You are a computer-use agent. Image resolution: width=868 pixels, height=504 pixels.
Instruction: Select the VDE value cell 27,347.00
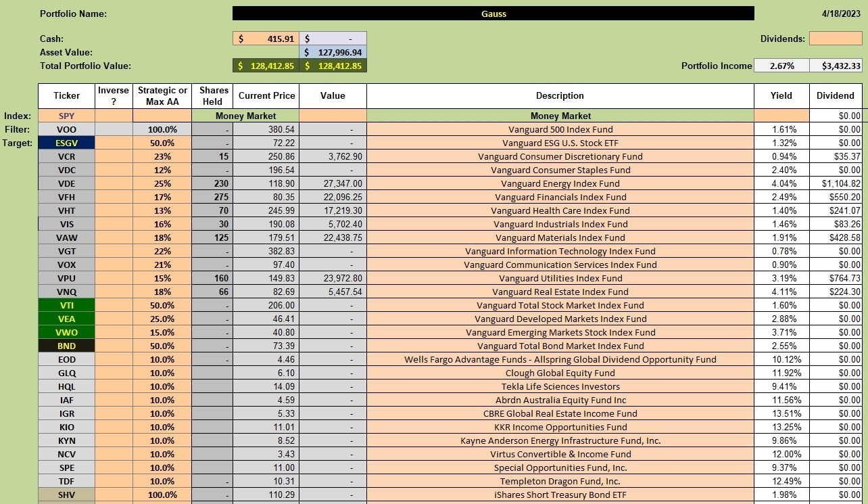tap(333, 183)
